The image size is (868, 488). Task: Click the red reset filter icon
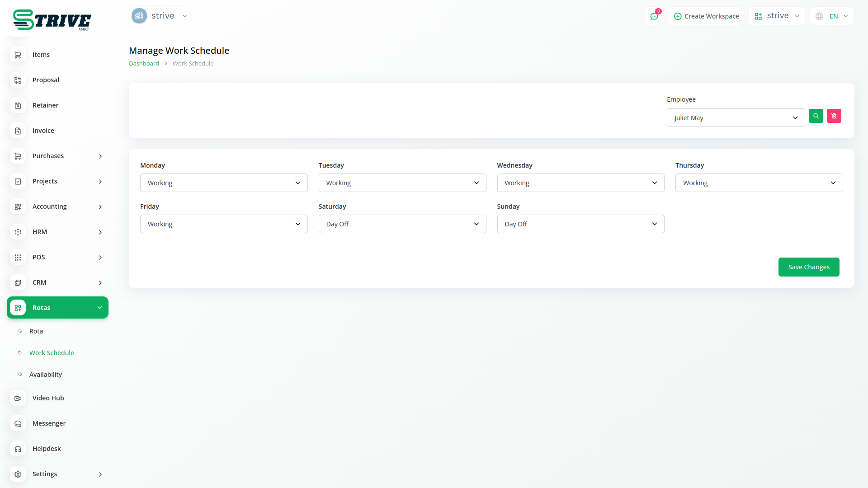point(834,116)
